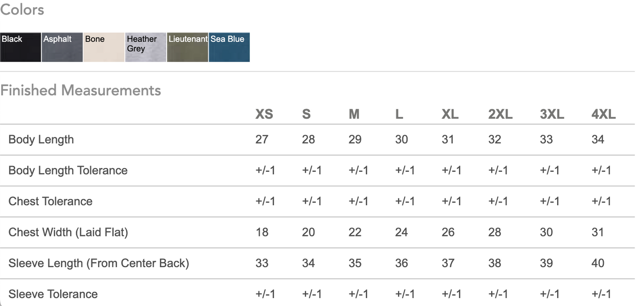Click the Finished Measurements heading
Screen dimensions: 644x306
coord(81,90)
